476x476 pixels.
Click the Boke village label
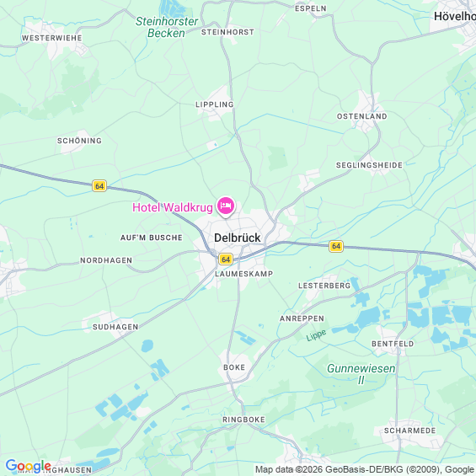(x=234, y=367)
